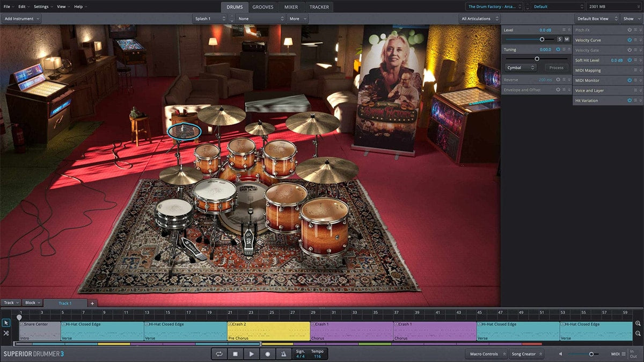
Task: Toggle the metronome icon
Action: [x=283, y=354]
